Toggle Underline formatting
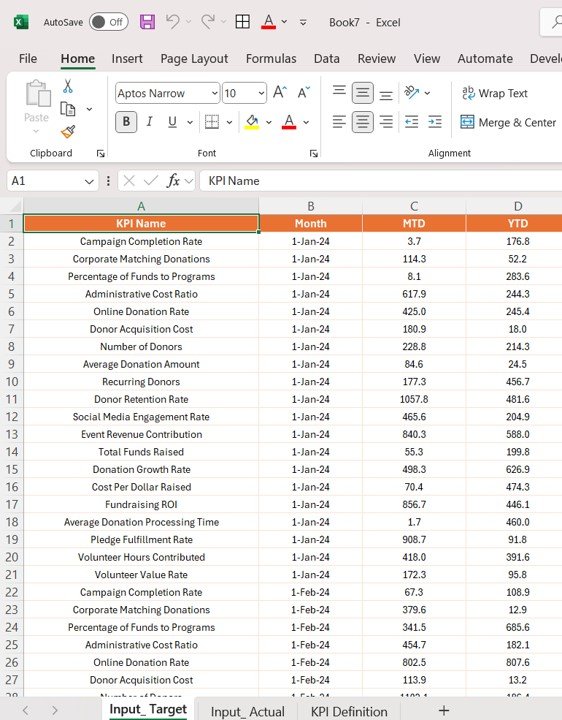 (172, 122)
